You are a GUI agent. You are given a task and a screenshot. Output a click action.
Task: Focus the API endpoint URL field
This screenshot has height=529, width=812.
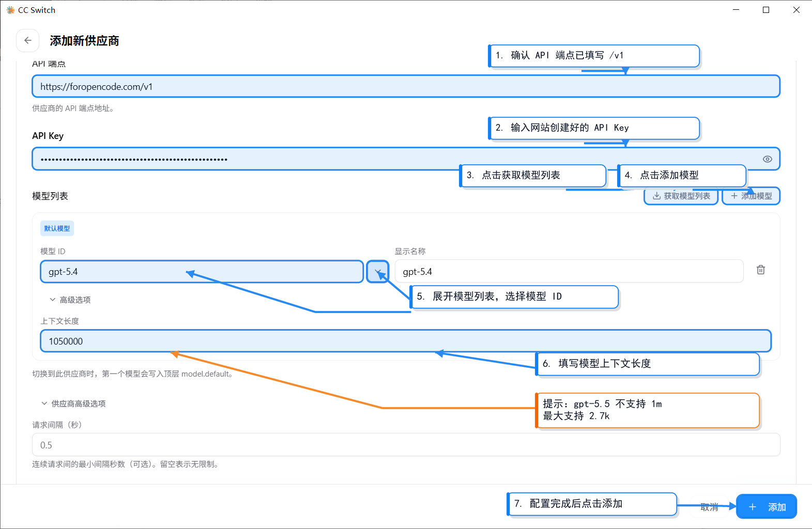(x=406, y=86)
